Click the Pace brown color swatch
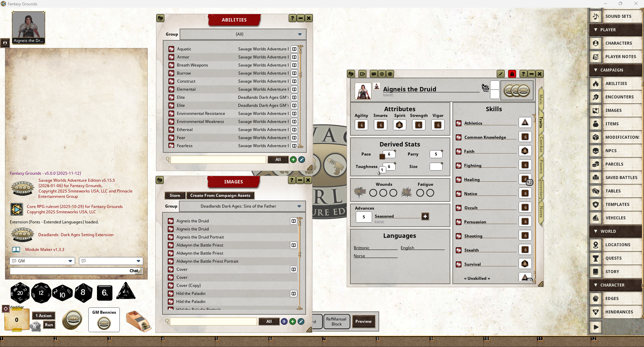Screen dimensions: 644x347 (382, 157)
